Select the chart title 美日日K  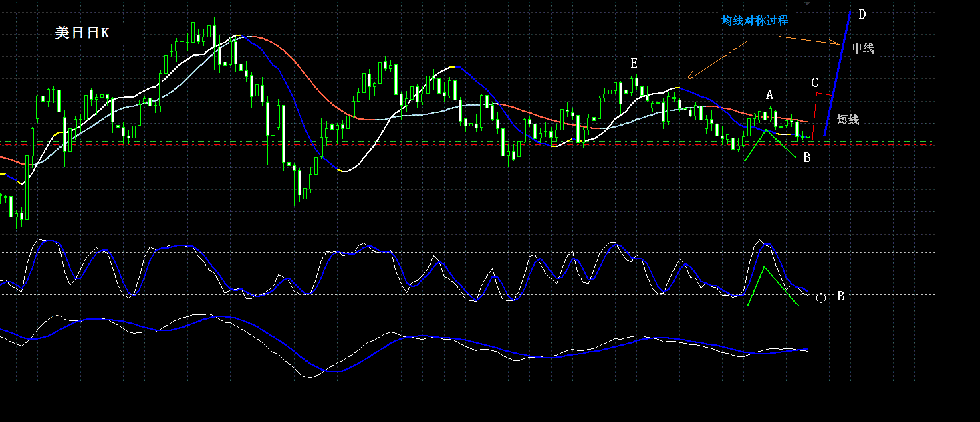click(x=82, y=33)
